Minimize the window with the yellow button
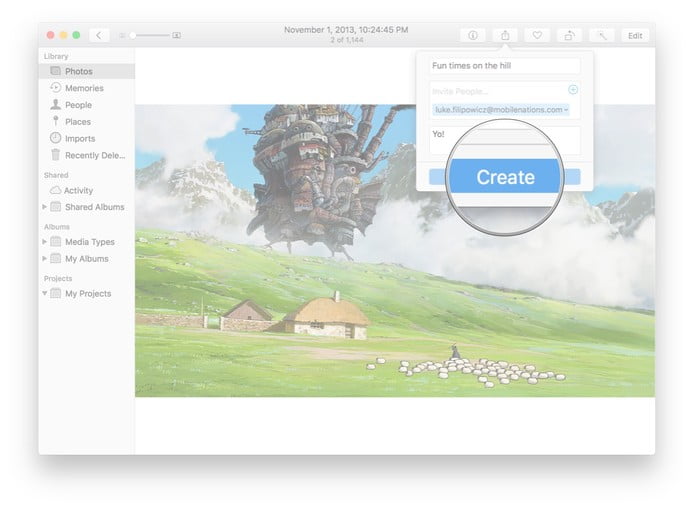This screenshot has height=509, width=695. (x=63, y=35)
